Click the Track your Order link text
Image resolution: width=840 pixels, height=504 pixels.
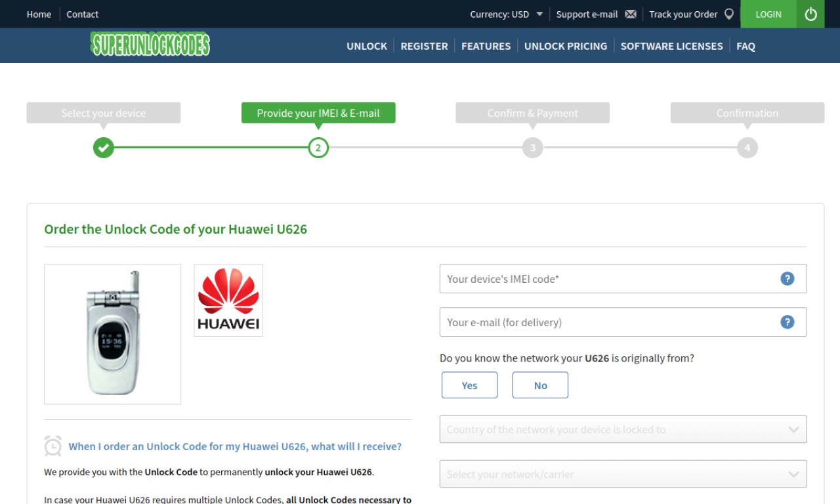point(683,14)
